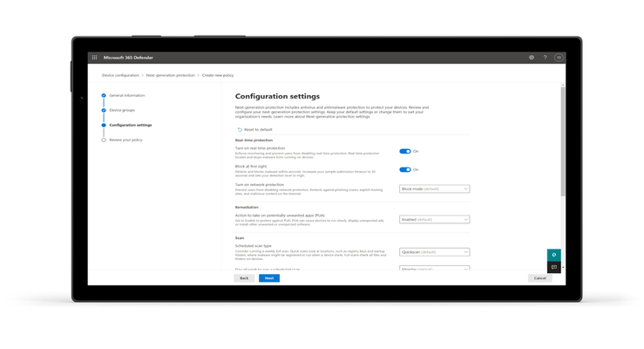
Task: Open the settings gear in header
Action: 532,58
